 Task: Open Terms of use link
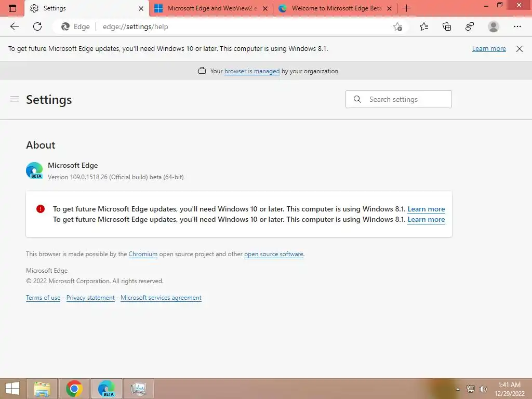[x=43, y=298]
